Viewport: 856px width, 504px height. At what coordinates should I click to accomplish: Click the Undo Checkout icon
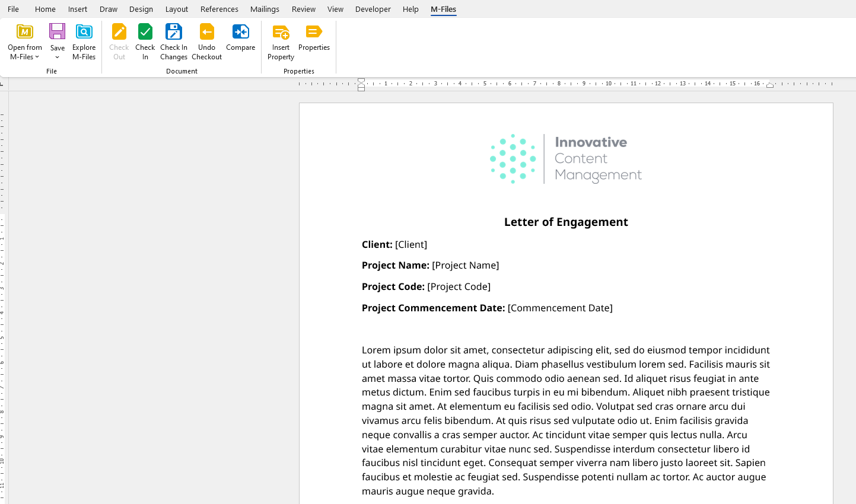(x=207, y=31)
